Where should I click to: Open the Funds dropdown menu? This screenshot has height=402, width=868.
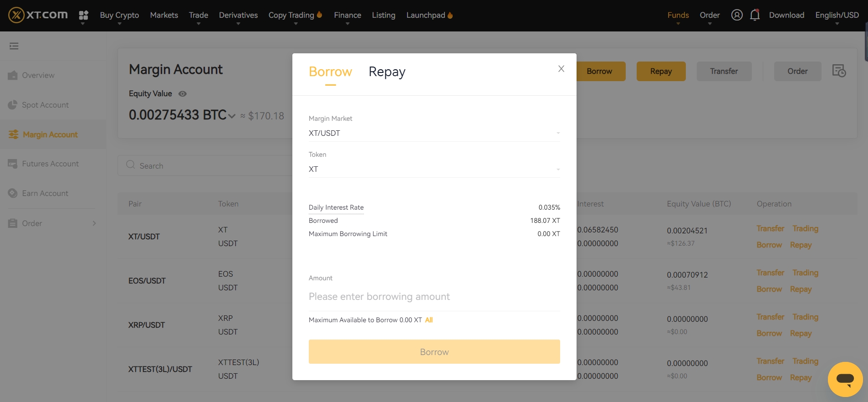[x=678, y=15]
